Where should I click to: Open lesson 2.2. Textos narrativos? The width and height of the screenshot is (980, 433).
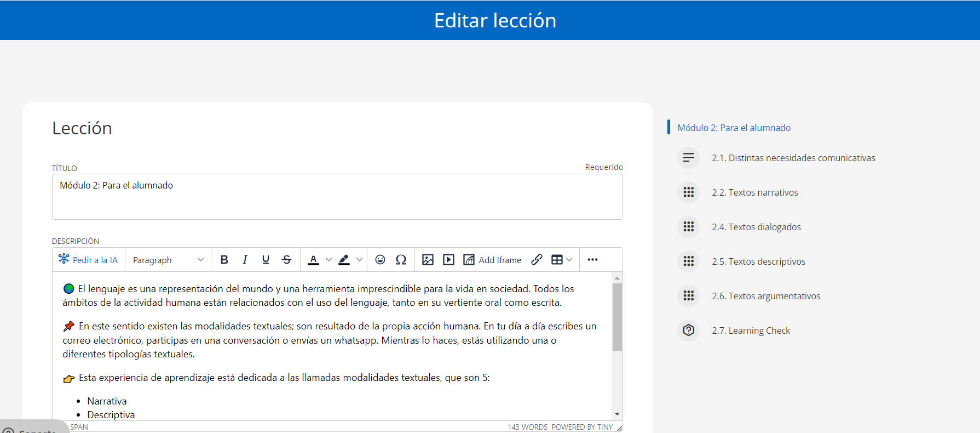tap(754, 192)
